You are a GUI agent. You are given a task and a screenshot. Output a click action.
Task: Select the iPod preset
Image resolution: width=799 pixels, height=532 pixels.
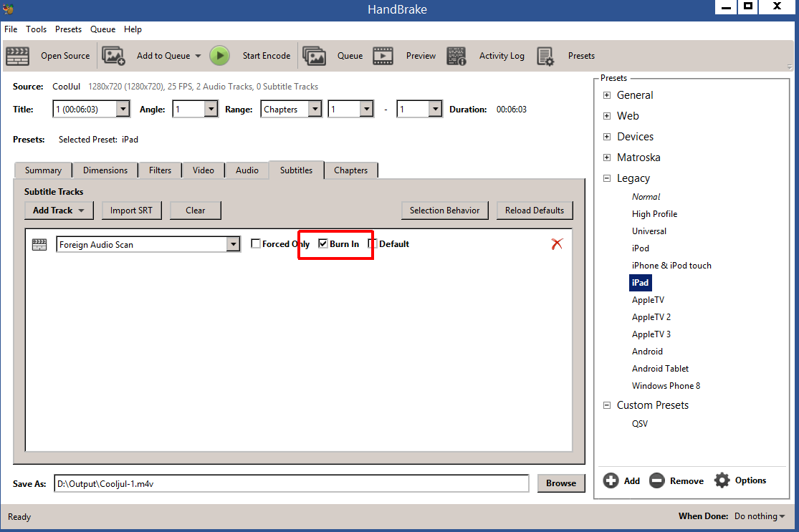click(x=640, y=248)
